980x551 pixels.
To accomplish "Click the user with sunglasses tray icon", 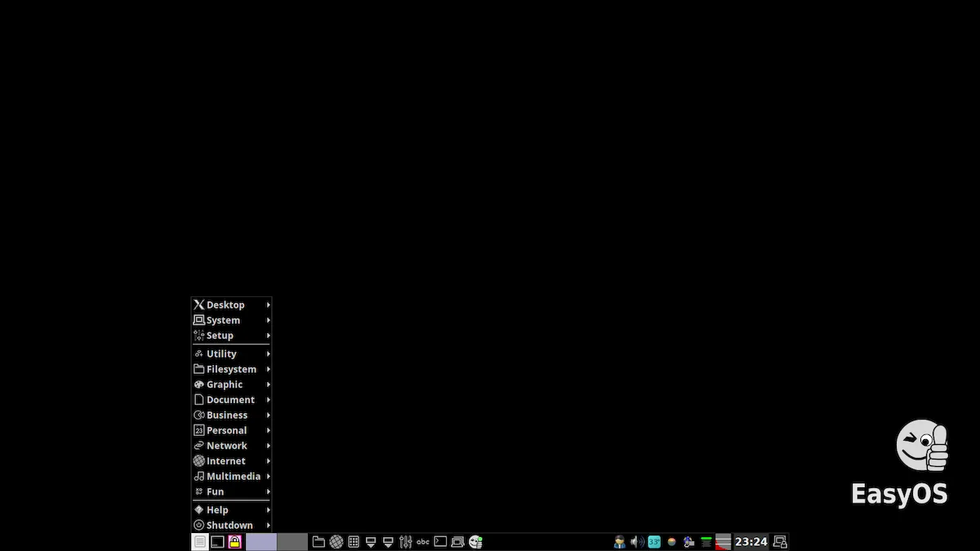I will 620,541.
